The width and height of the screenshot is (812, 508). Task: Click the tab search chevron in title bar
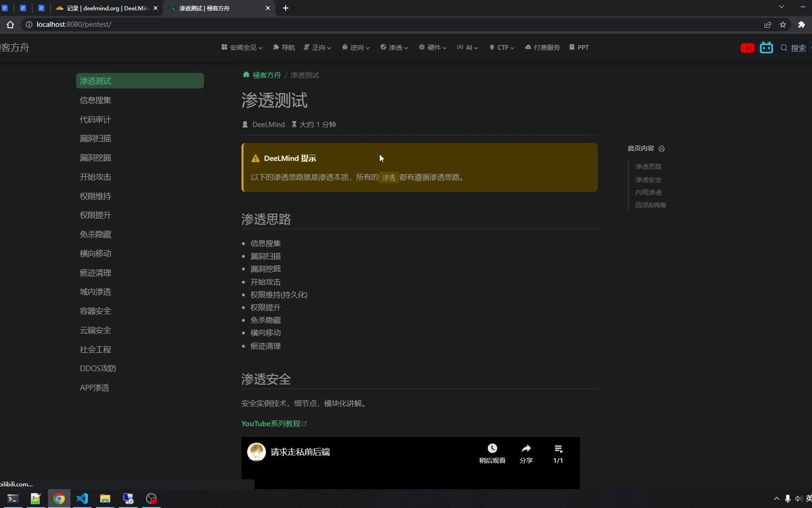click(x=781, y=7)
